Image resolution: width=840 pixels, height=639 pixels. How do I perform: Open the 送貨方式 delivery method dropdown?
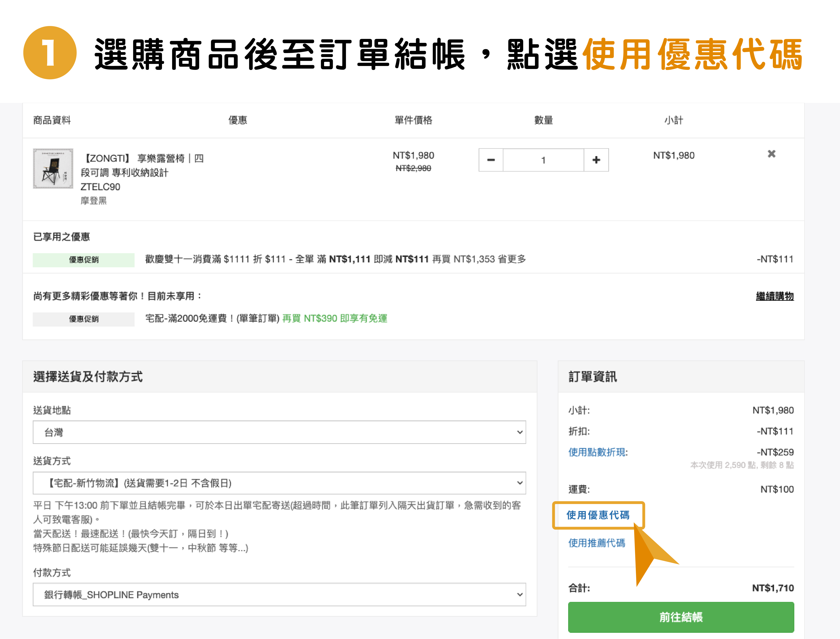(279, 483)
